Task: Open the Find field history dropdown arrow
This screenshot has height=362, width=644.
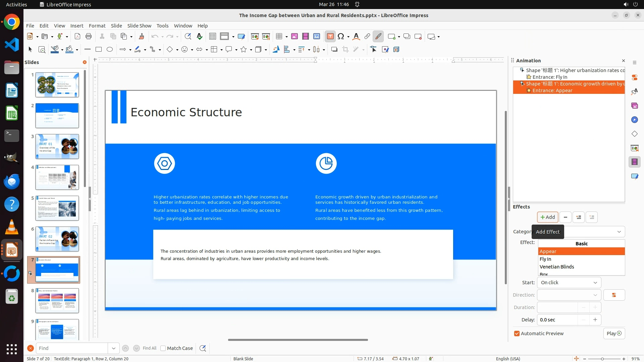Action: [x=113, y=348]
